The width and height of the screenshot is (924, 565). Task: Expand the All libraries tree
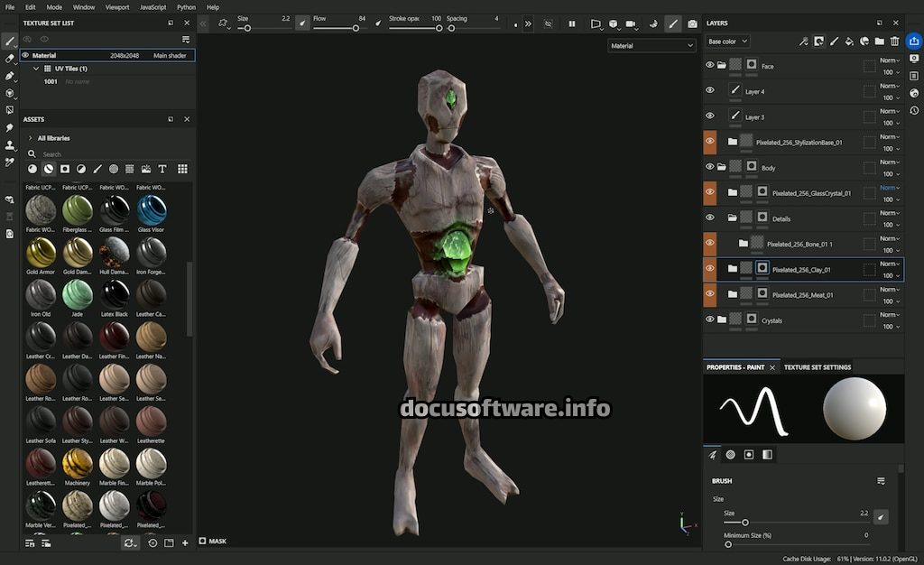tap(30, 138)
